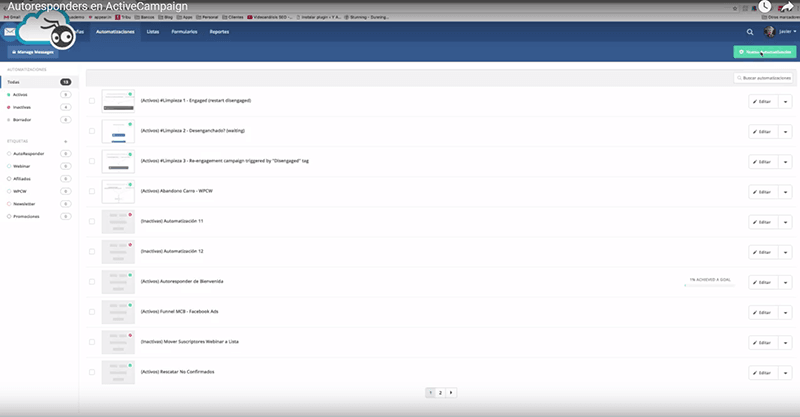Image resolution: width=800 pixels, height=417 pixels.
Task: Edit the Automatización 12 automation
Action: [x=763, y=252]
